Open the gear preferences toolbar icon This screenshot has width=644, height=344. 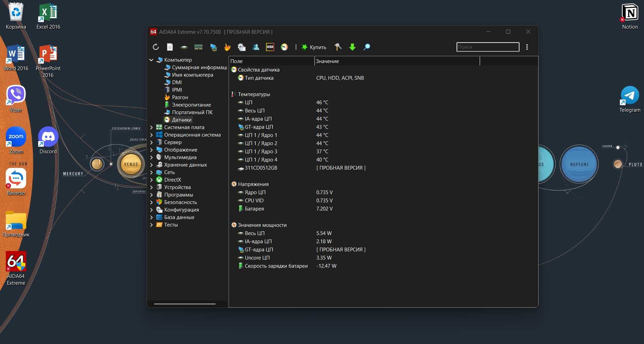point(242,47)
